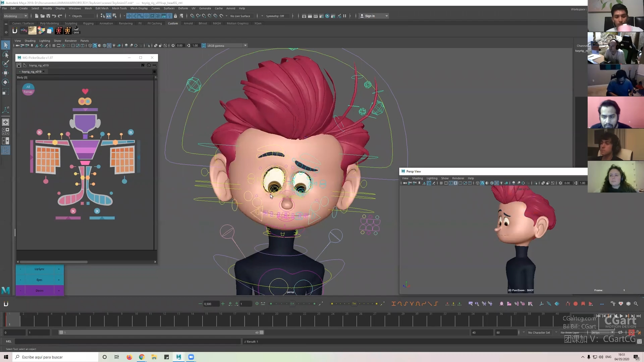Viewport: 644px width, 362px height.
Task: Toggle the sRGB gamma color management button
Action: (x=204, y=46)
